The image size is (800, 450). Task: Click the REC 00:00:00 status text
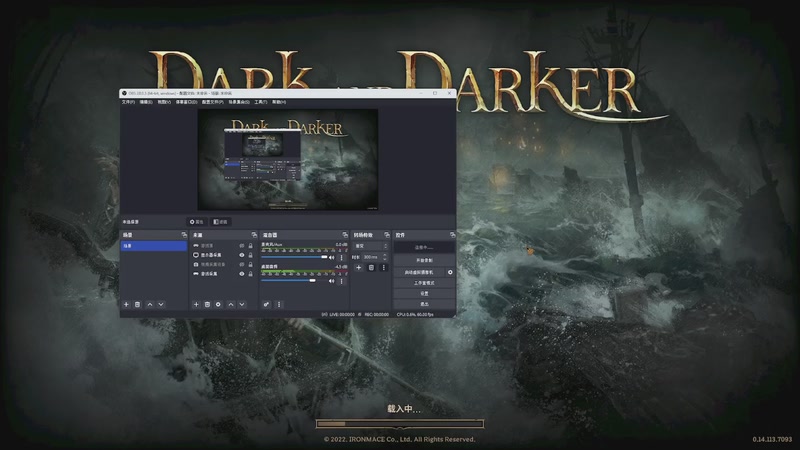coord(377,314)
